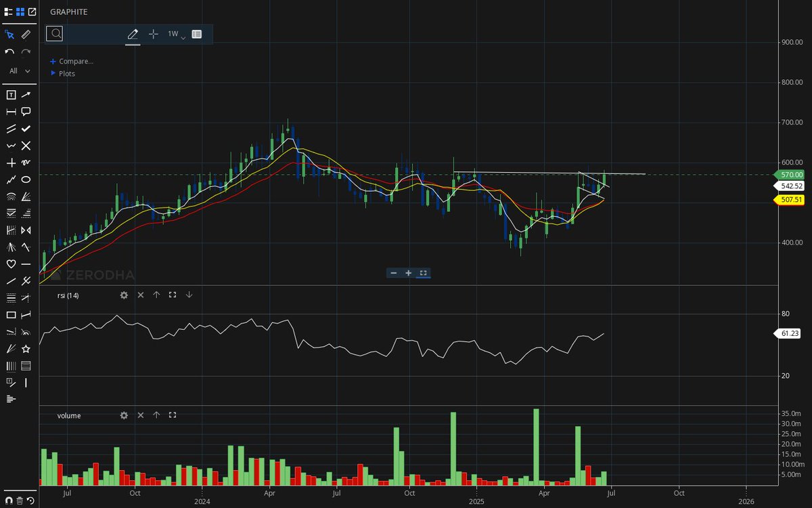Zoom out chart with minus button

pyautogui.click(x=394, y=273)
